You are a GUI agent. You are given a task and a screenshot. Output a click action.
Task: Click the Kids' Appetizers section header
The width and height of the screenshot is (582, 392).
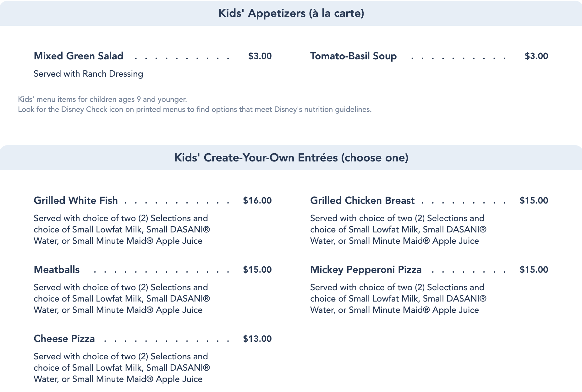coord(291,14)
